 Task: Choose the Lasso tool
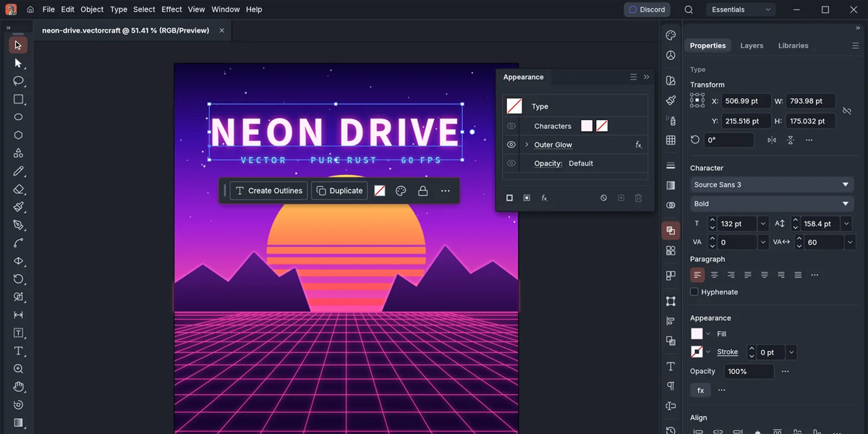(x=18, y=81)
